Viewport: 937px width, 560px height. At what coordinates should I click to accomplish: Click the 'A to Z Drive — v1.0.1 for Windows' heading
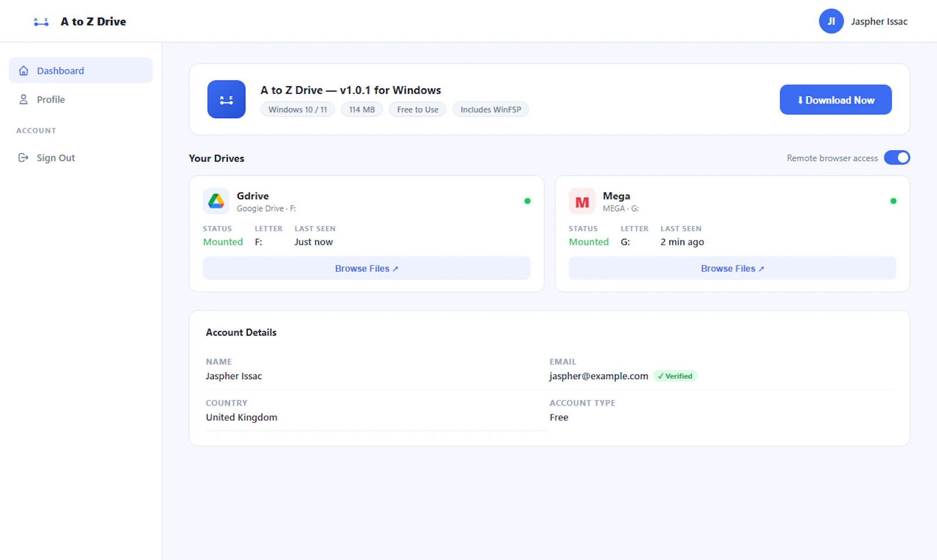(x=351, y=90)
